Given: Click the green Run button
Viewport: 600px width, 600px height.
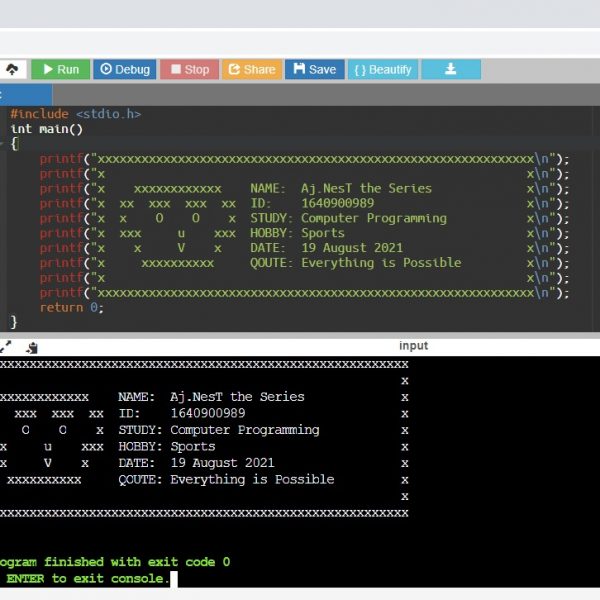Looking at the screenshot, I should pyautogui.click(x=59, y=69).
